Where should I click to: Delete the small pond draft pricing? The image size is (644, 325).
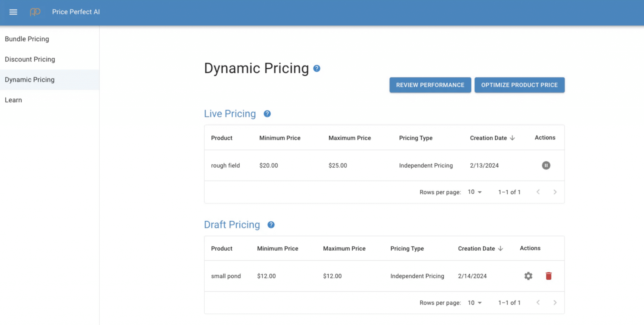tap(548, 276)
